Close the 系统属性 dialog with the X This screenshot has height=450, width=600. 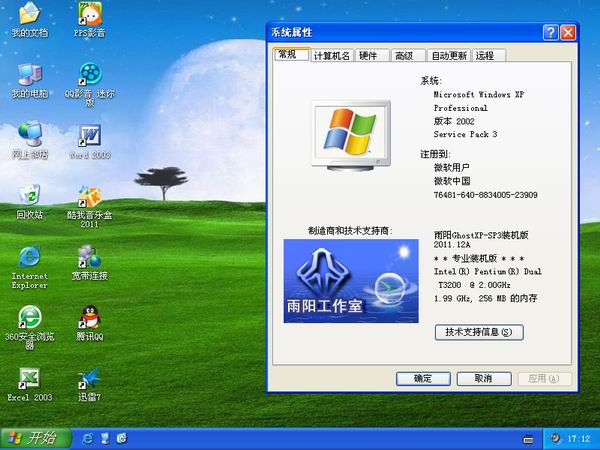coord(568,33)
